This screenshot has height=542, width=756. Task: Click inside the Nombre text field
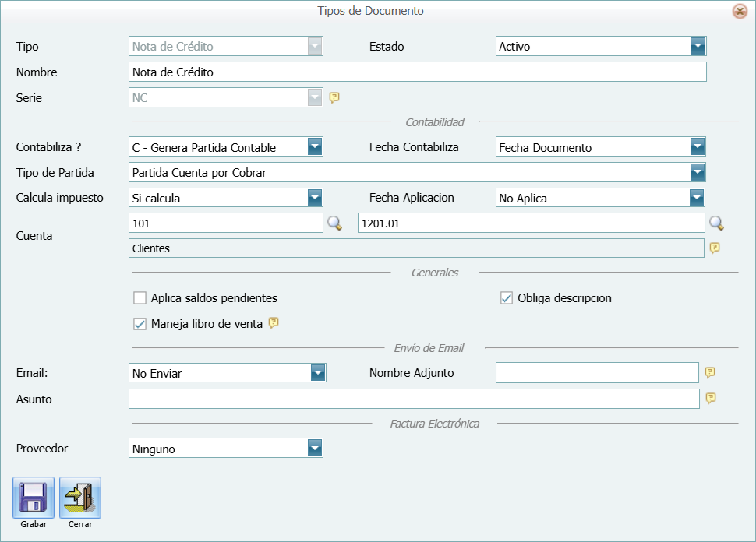pos(417,72)
